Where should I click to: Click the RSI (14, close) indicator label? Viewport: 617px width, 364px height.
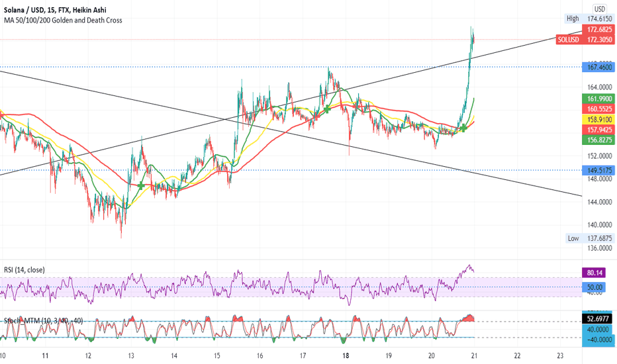pos(24,270)
